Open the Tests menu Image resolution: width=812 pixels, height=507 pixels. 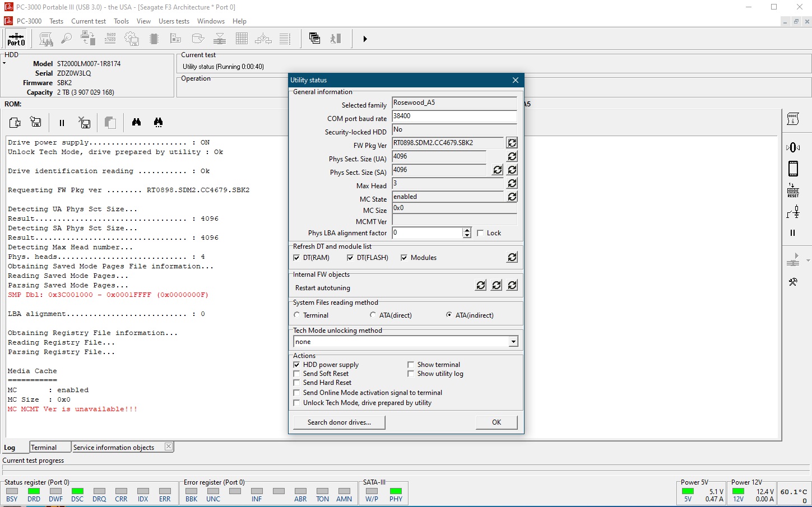pyautogui.click(x=56, y=21)
